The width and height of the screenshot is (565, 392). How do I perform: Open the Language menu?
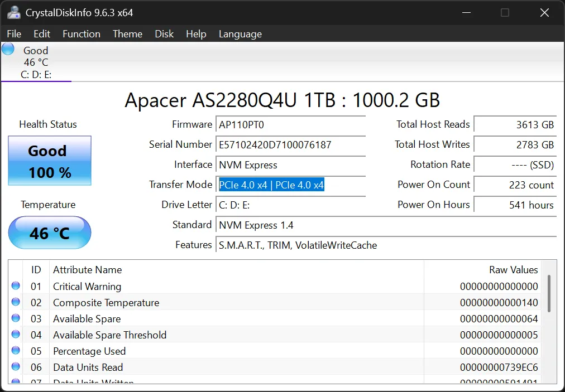coord(240,34)
